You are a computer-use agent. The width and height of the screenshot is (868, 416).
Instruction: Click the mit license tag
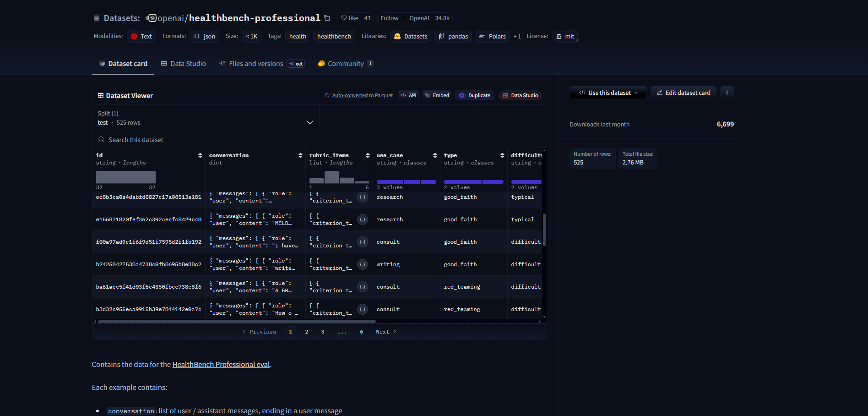coord(565,36)
